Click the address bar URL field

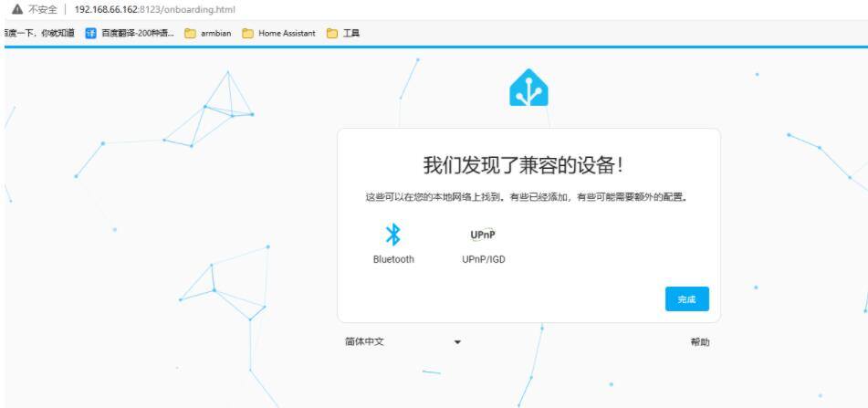point(154,10)
